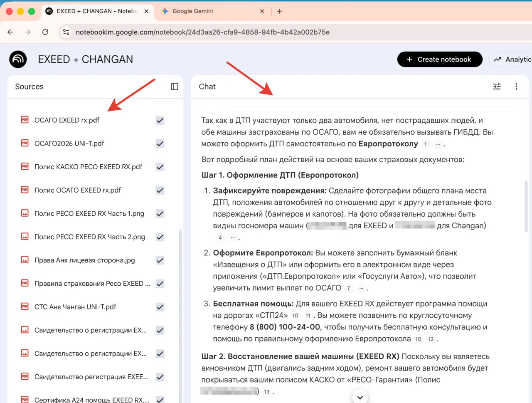Disable the СТС Аня Чанган UNI-T.pdf source

(x=160, y=307)
